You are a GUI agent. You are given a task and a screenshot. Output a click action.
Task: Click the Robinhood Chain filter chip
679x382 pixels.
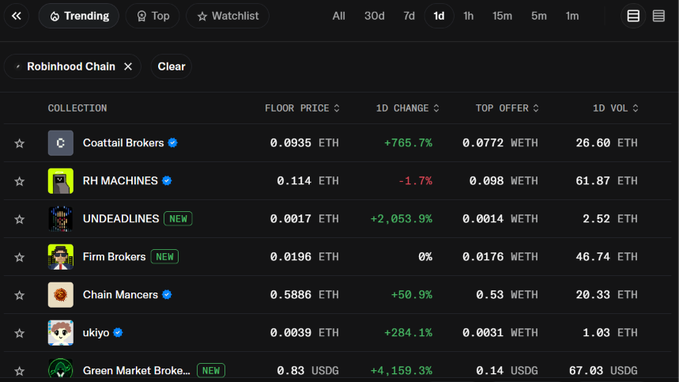[72, 67]
